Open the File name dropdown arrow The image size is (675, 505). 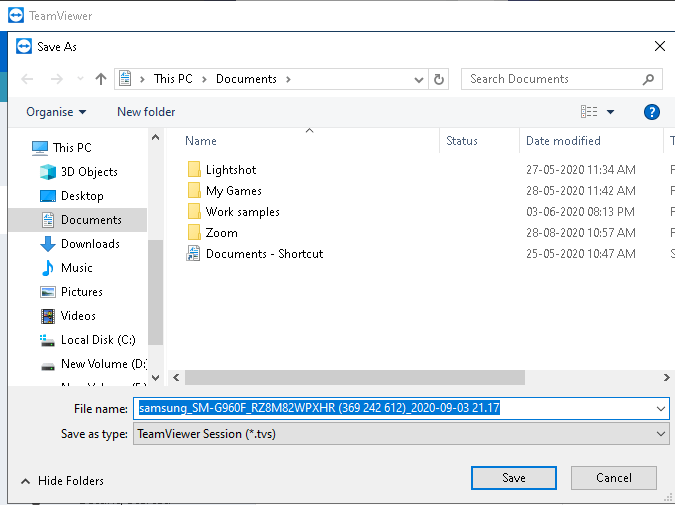pyautogui.click(x=661, y=409)
